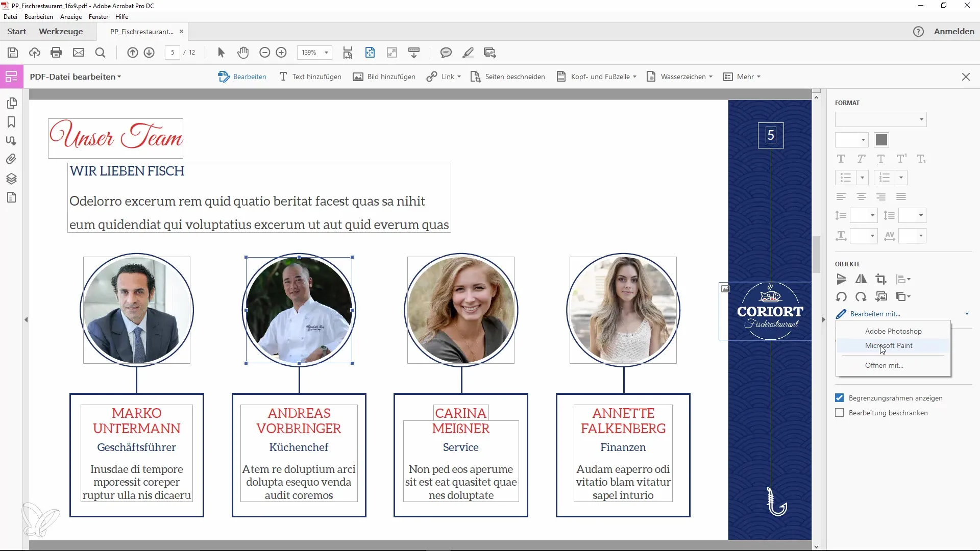Expand PDF-Datei bearbeiten dropdown
Viewport: 980px width, 551px height.
pyautogui.click(x=76, y=77)
